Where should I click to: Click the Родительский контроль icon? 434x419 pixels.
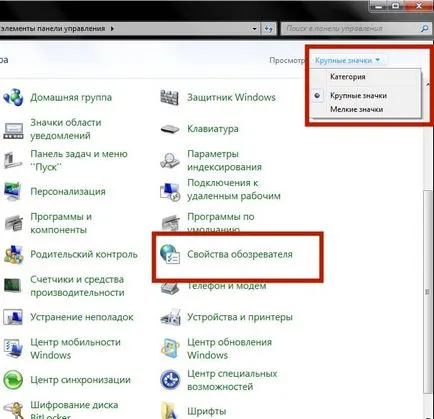[13, 254]
